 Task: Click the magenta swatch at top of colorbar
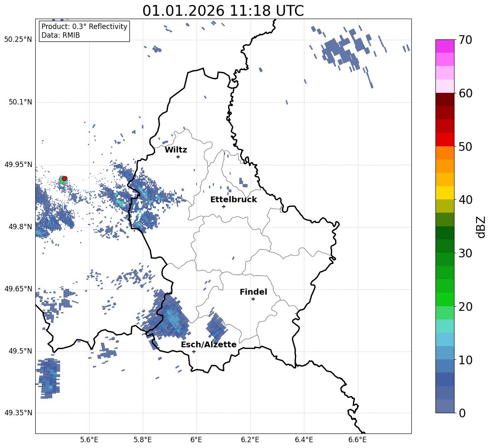(x=445, y=46)
